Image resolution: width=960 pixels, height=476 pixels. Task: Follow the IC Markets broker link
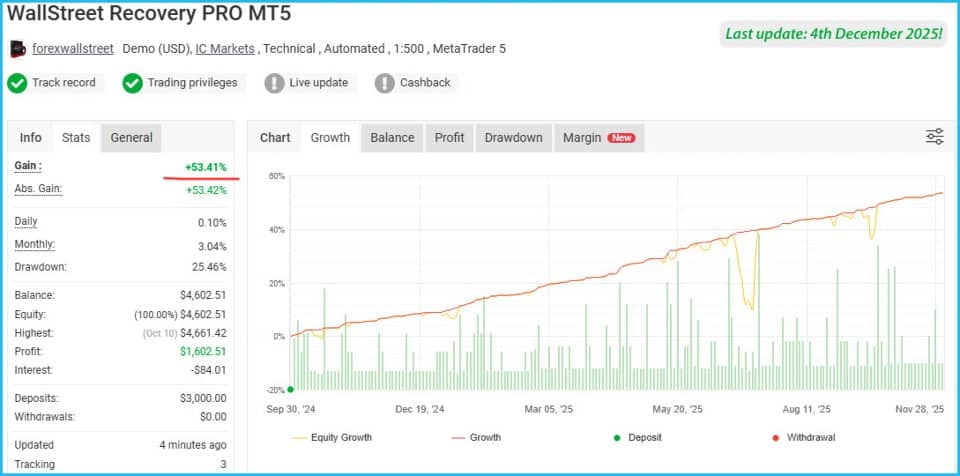(x=225, y=48)
